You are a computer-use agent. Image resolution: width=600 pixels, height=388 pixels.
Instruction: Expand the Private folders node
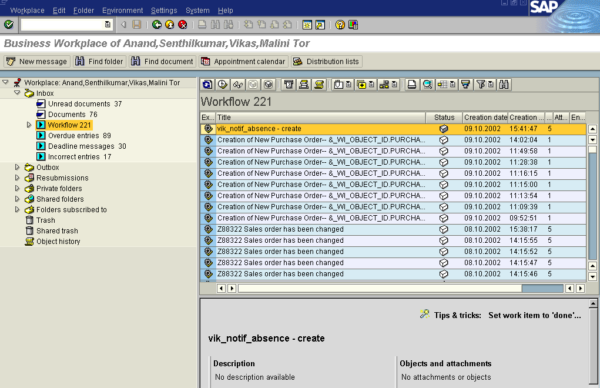tap(17, 188)
